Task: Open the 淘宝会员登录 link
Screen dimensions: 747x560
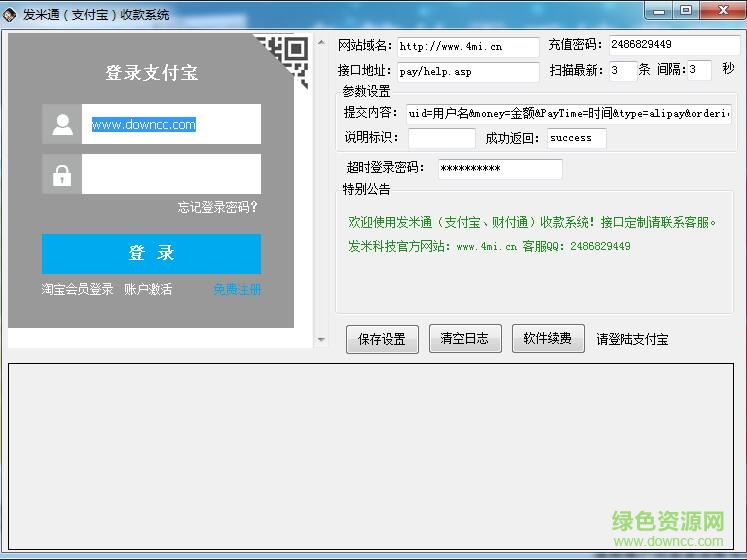Action: (x=78, y=289)
